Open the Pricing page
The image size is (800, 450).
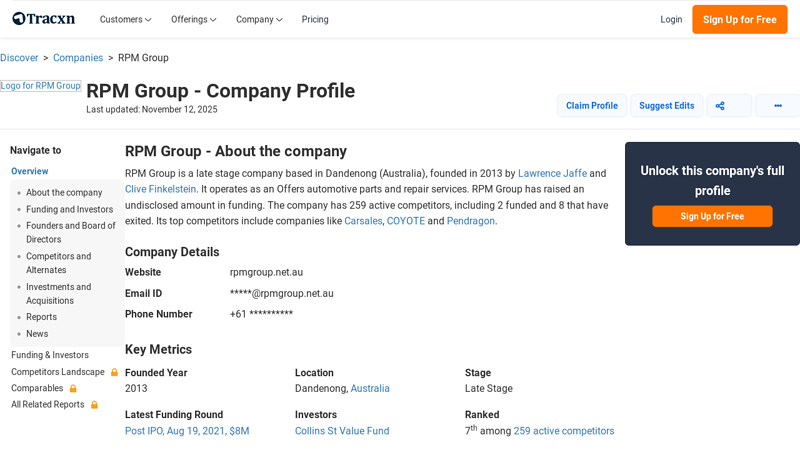(x=315, y=20)
